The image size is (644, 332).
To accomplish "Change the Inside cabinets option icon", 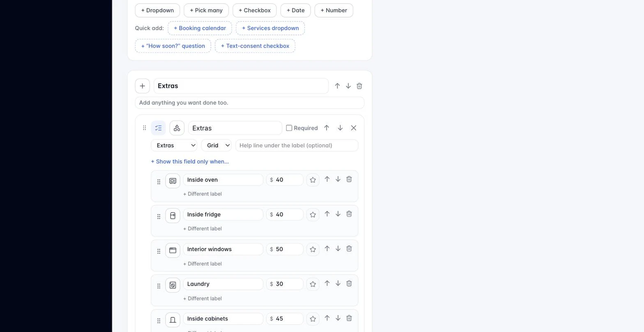I will click(x=173, y=320).
